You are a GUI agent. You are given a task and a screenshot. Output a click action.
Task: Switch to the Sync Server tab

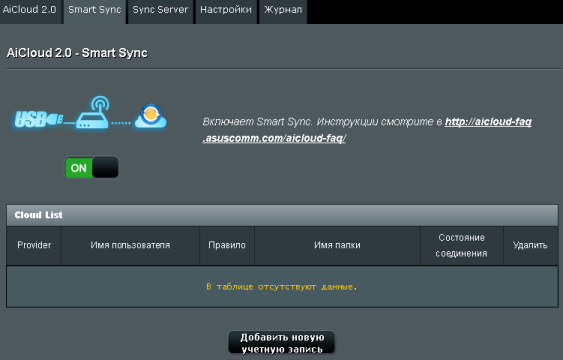(x=160, y=11)
